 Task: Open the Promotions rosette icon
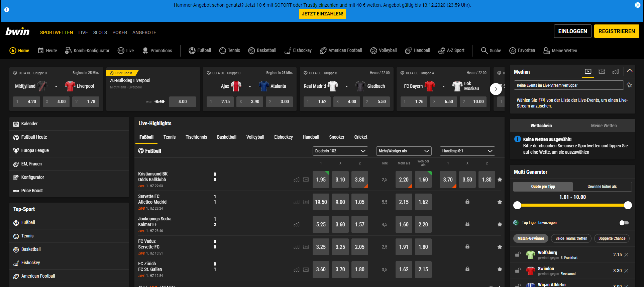(145, 51)
